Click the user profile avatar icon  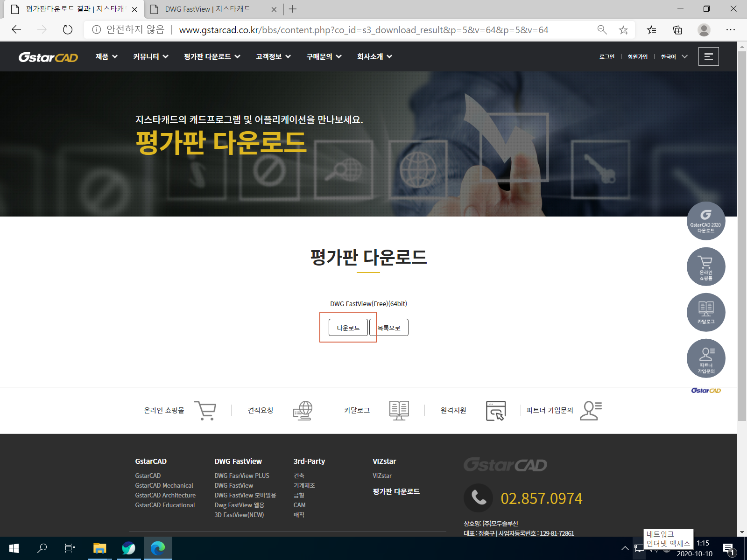point(704,30)
